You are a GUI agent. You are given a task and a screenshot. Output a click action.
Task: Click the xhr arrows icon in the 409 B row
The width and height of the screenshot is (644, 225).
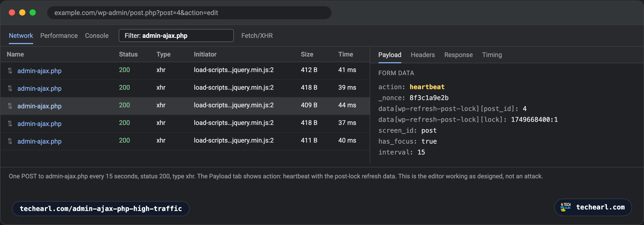point(10,106)
